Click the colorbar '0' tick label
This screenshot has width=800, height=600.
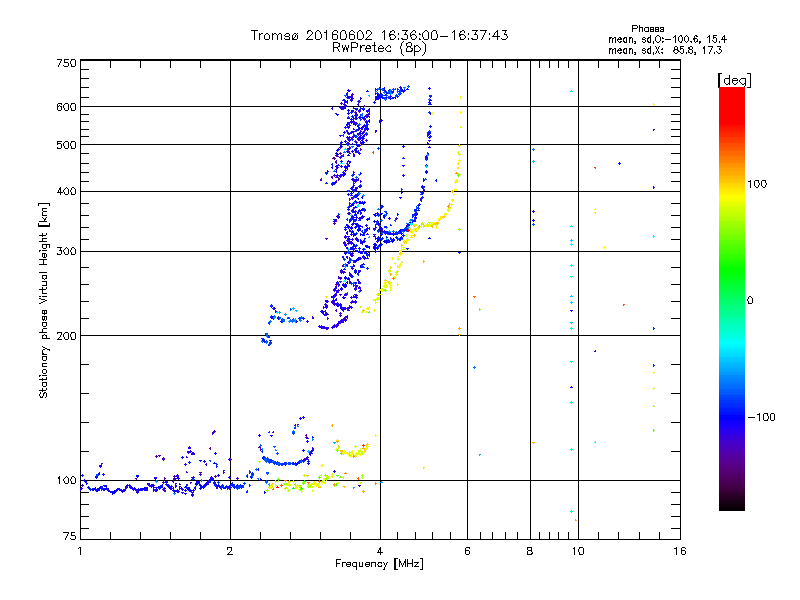point(750,301)
